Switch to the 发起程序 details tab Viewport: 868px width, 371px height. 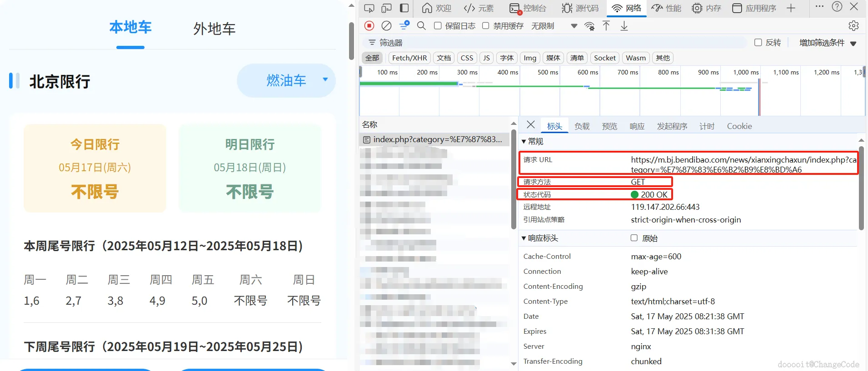coord(672,126)
